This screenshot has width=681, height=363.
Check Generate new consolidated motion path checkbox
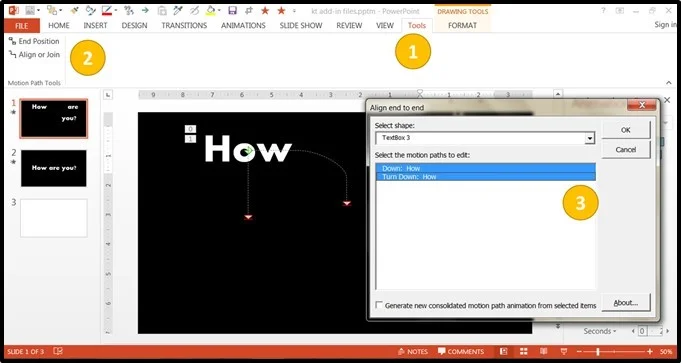[x=379, y=305]
